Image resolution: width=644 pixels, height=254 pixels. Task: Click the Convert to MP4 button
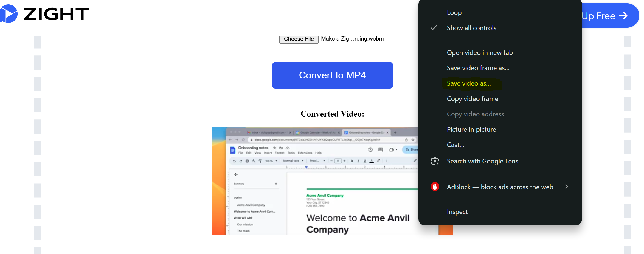click(332, 75)
